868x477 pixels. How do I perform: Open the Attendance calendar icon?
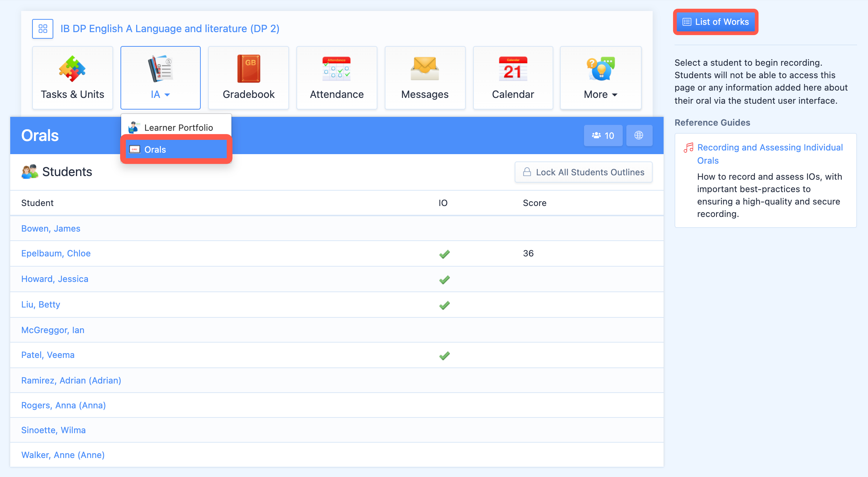337,69
